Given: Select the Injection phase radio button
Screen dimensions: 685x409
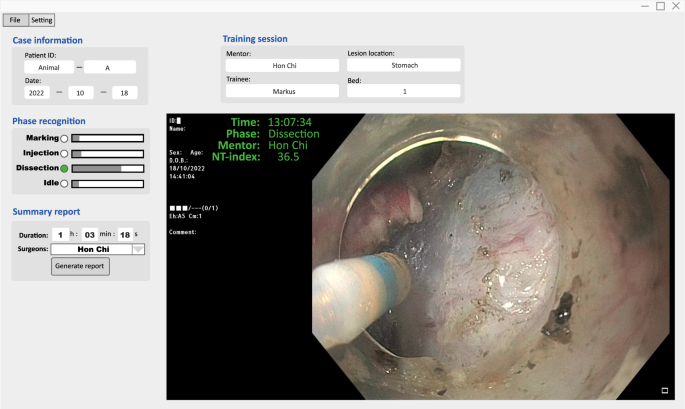Looking at the screenshot, I should click(64, 153).
